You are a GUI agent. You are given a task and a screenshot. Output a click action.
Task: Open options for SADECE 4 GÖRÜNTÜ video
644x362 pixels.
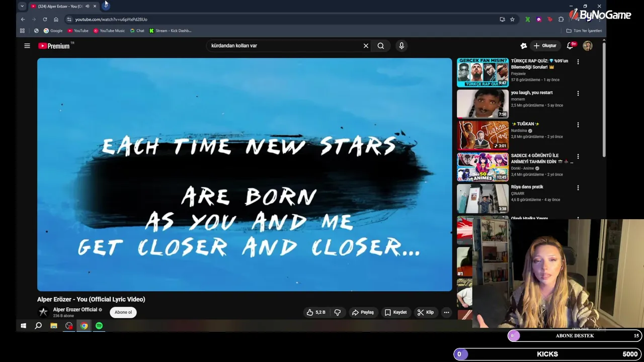578,156
